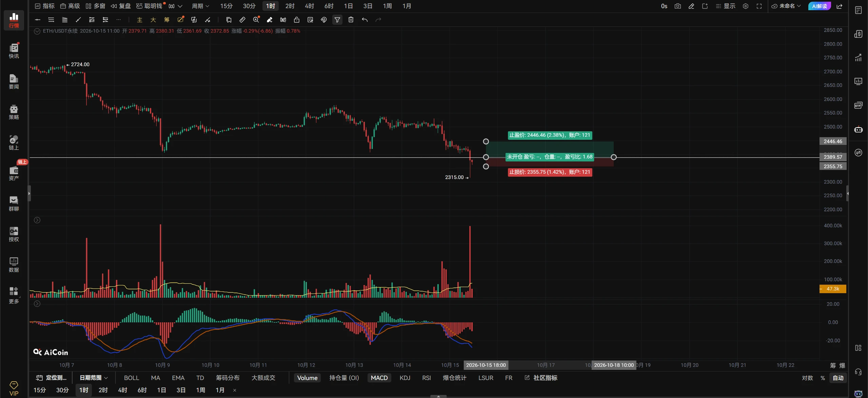Toggle the drawing filter funnel icon
Viewport: 868px width, 398px height.
pyautogui.click(x=337, y=20)
